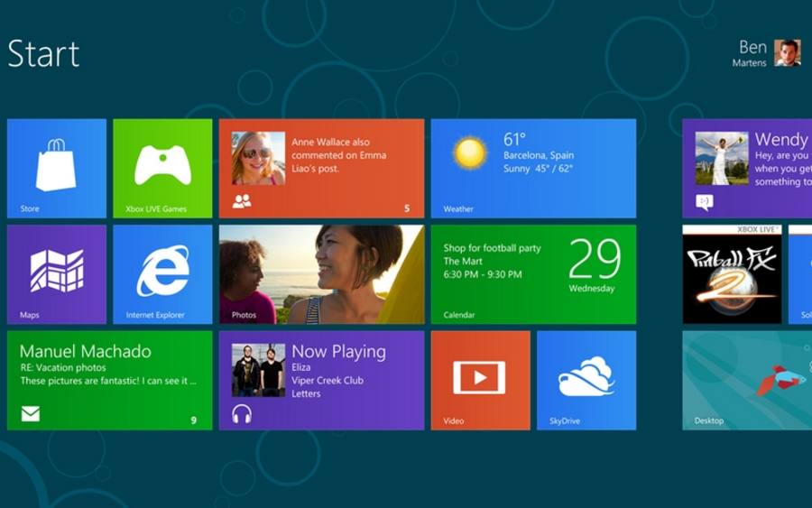Click the headphones music icon
812x508 pixels.
[242, 414]
